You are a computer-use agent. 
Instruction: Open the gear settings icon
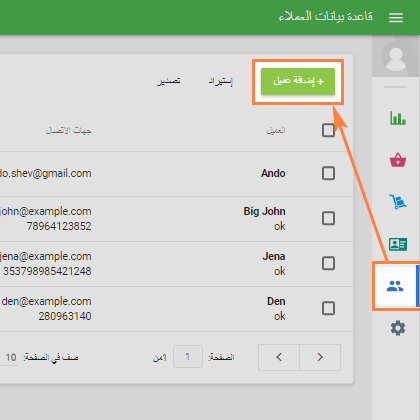(398, 328)
